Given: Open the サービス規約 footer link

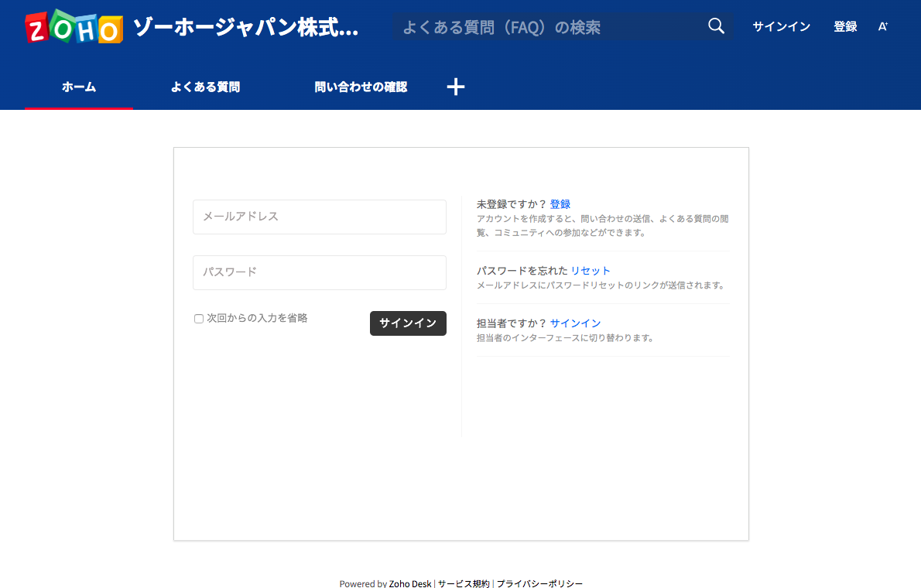Looking at the screenshot, I should (464, 583).
